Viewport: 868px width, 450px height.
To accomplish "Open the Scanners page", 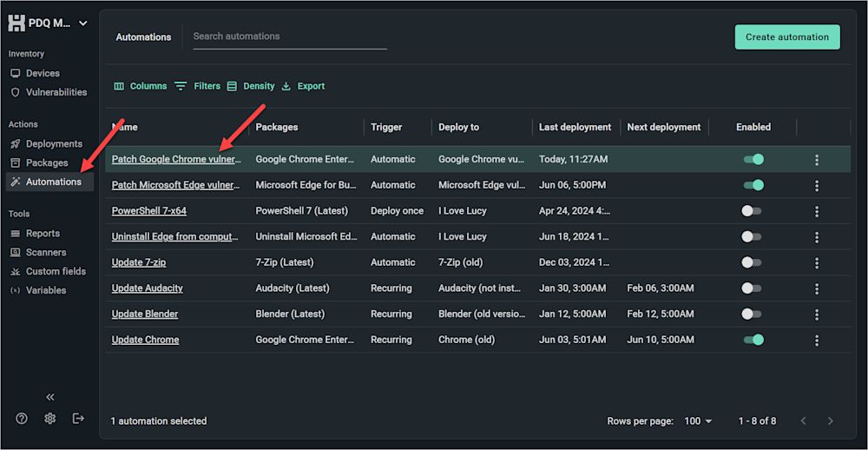I will [x=38, y=252].
